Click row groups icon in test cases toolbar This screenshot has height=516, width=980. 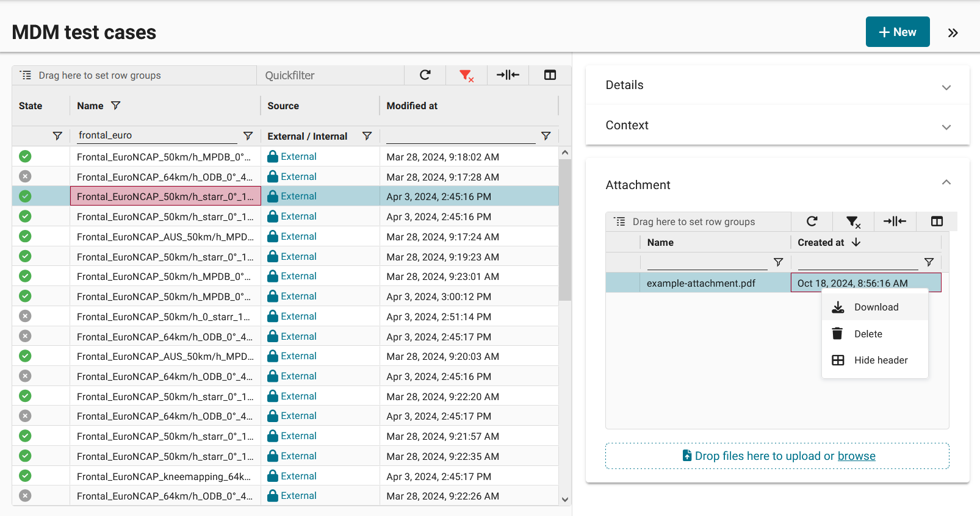(26, 75)
